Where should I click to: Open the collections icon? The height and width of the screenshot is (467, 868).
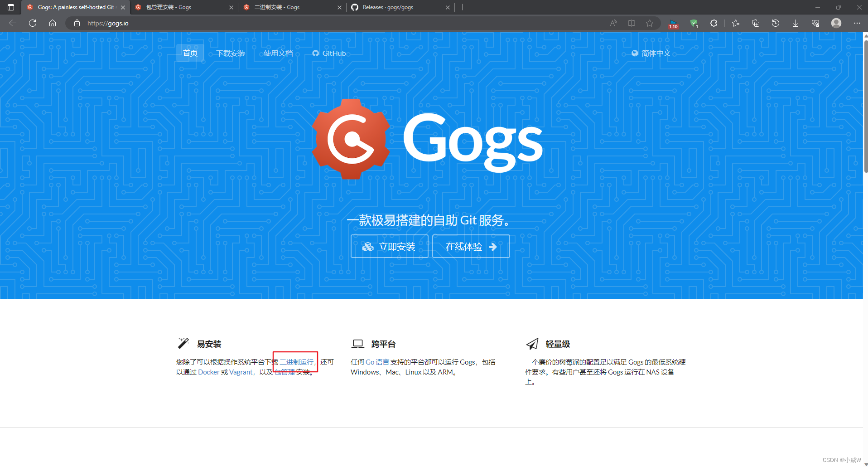756,23
